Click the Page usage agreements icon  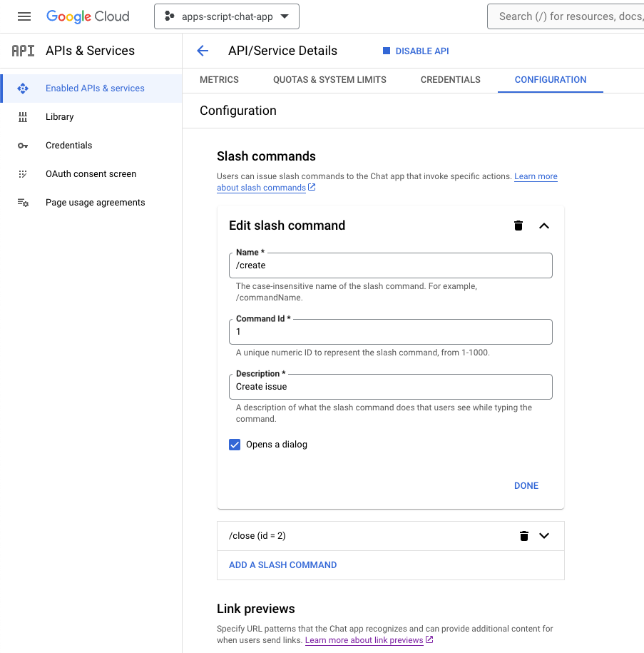click(23, 203)
